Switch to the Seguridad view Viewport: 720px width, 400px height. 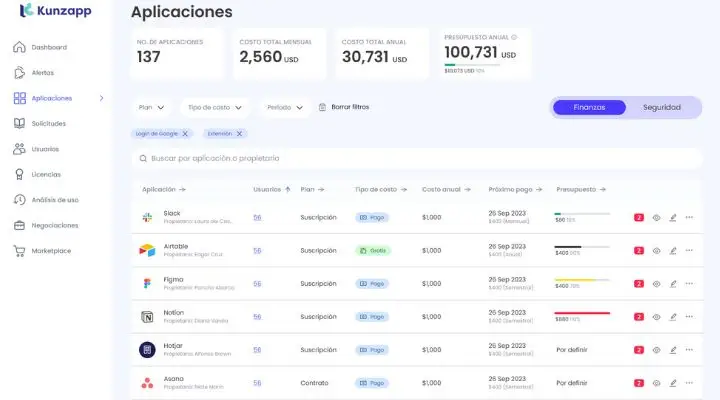click(662, 107)
